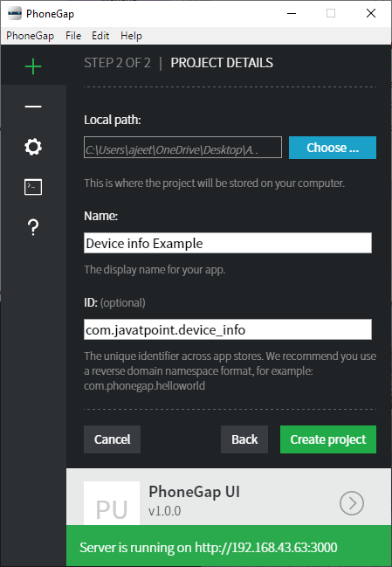Click the ID field with com.javatpoint.device_info

pos(228,329)
